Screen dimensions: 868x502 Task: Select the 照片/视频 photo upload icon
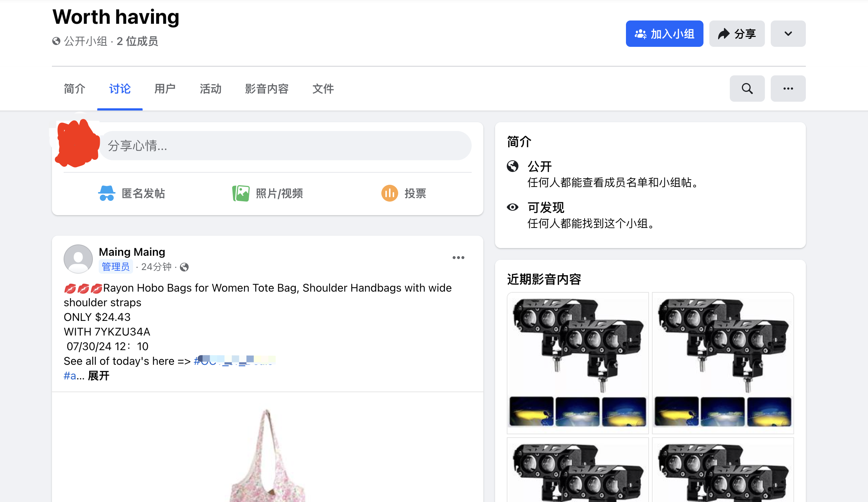[241, 193]
